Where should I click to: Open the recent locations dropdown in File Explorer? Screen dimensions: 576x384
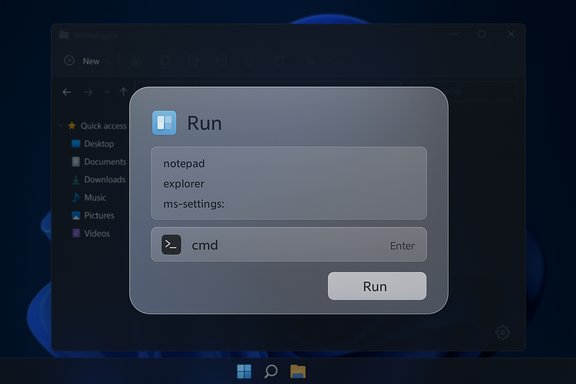coord(107,92)
